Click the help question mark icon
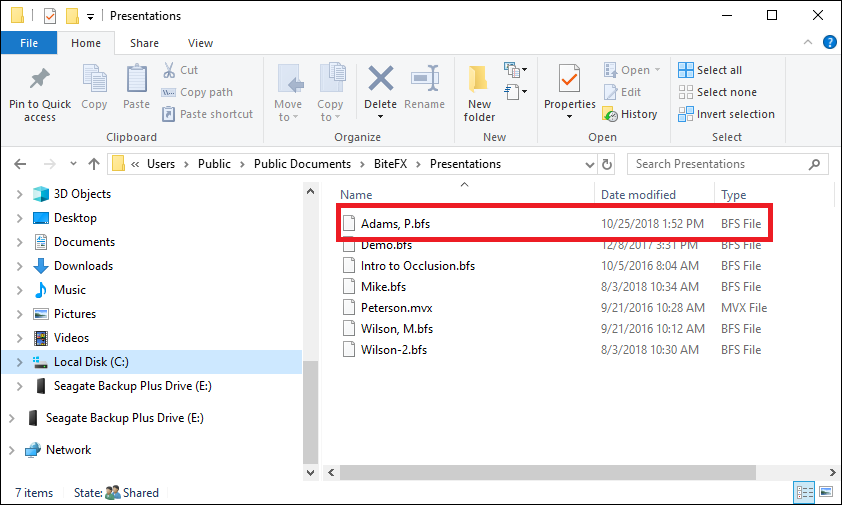The image size is (842, 505). tap(829, 43)
